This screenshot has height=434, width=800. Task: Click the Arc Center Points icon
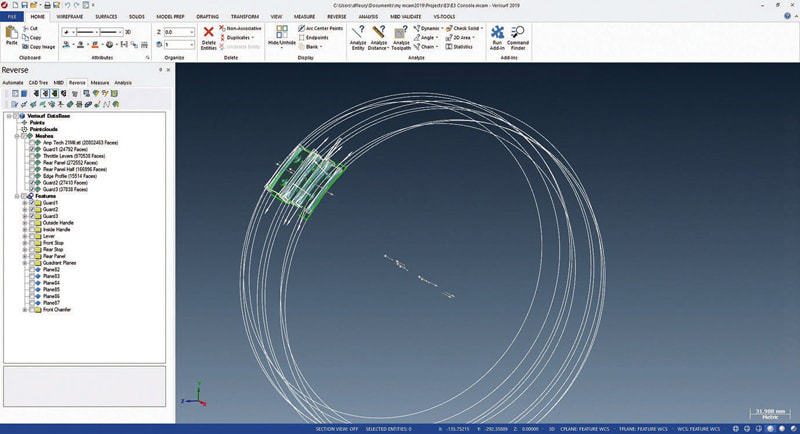[x=302, y=29]
